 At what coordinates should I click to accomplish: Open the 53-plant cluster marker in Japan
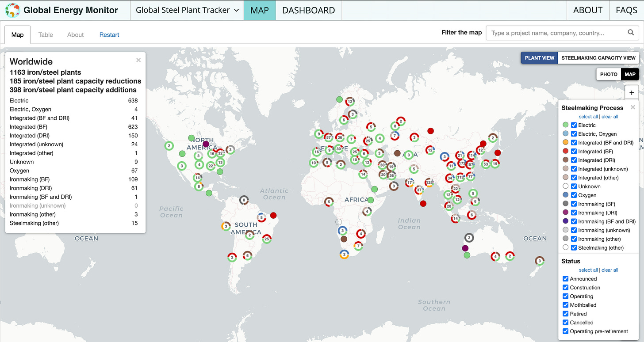tap(486, 164)
